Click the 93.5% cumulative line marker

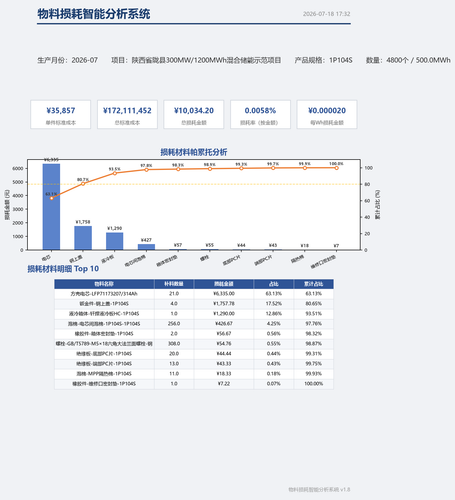tap(115, 173)
